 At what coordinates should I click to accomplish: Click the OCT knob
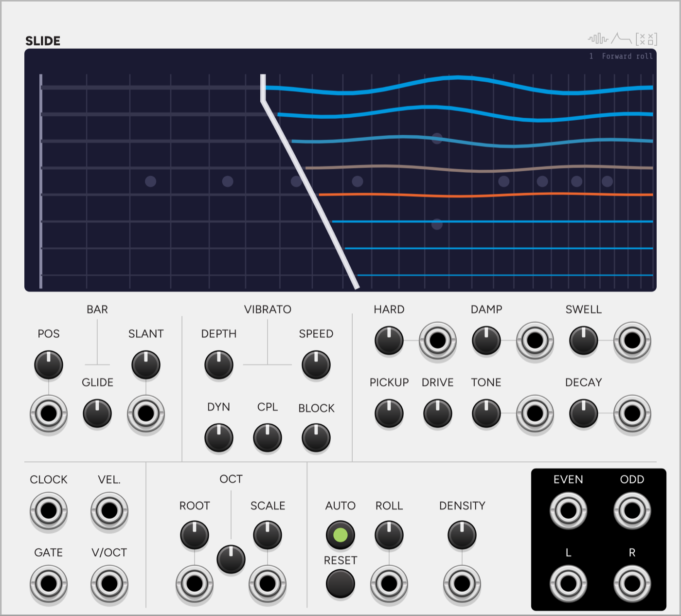231,559
